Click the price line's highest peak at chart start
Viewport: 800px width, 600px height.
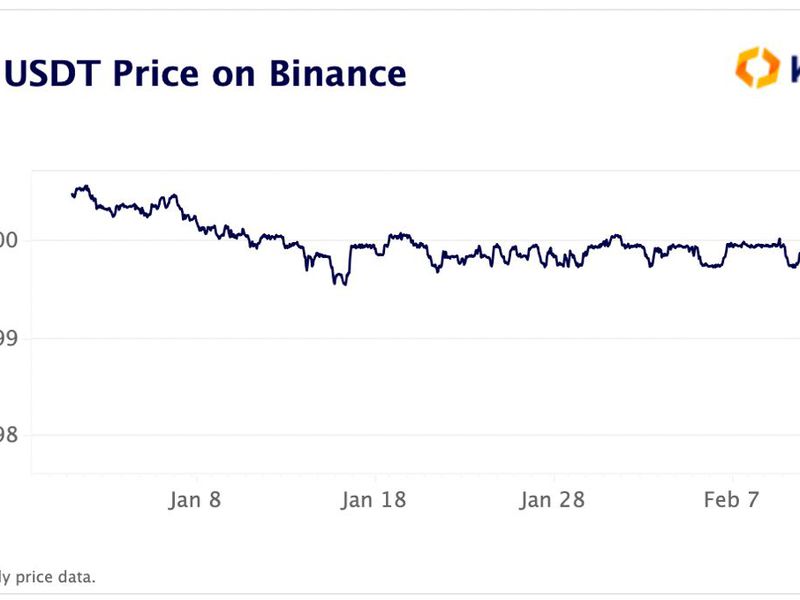tap(86, 186)
